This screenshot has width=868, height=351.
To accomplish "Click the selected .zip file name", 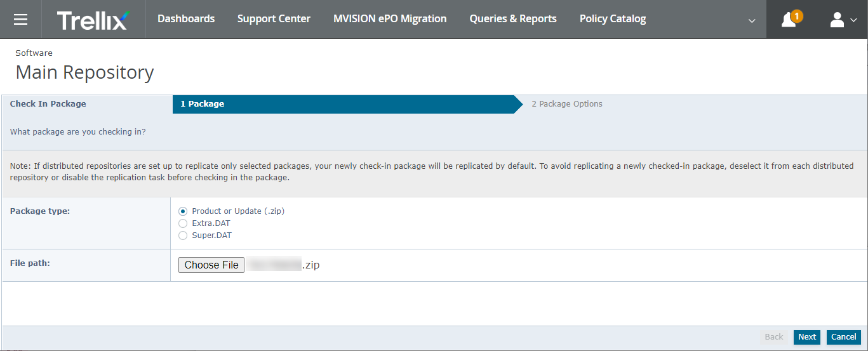I will (284, 265).
